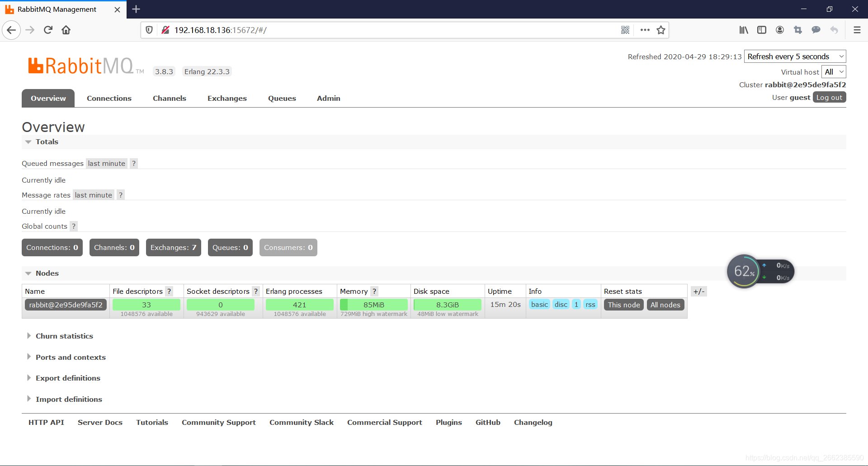Toggle the browser sidebar icon
This screenshot has width=868, height=466.
pos(762,30)
